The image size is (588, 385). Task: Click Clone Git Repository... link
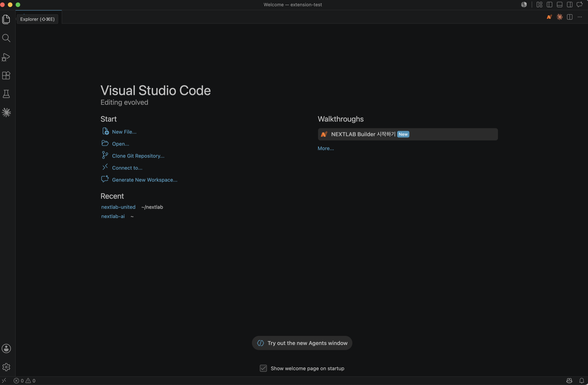tap(138, 156)
